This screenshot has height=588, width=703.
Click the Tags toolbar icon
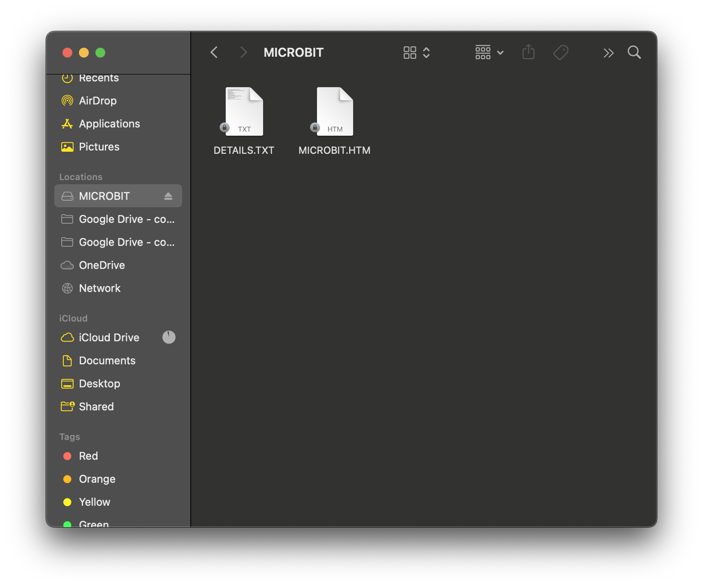coord(561,53)
